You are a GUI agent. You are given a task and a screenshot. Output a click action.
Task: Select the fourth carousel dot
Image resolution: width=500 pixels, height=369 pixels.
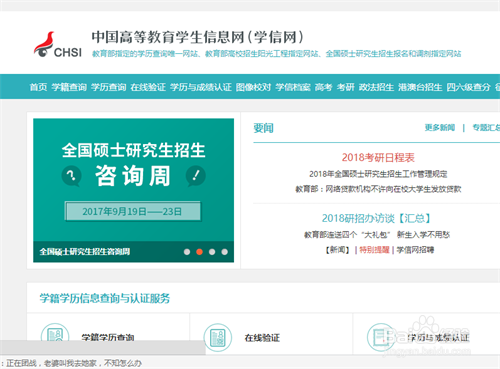click(225, 252)
